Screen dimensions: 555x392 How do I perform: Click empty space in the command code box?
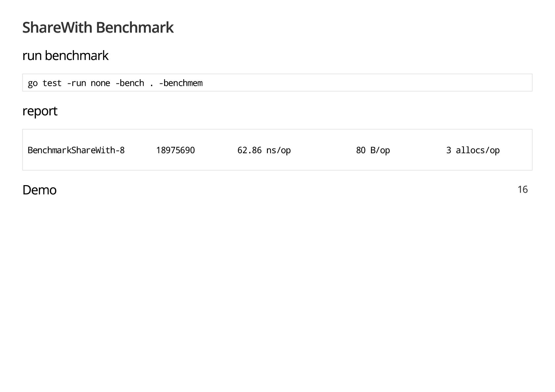coord(363,83)
